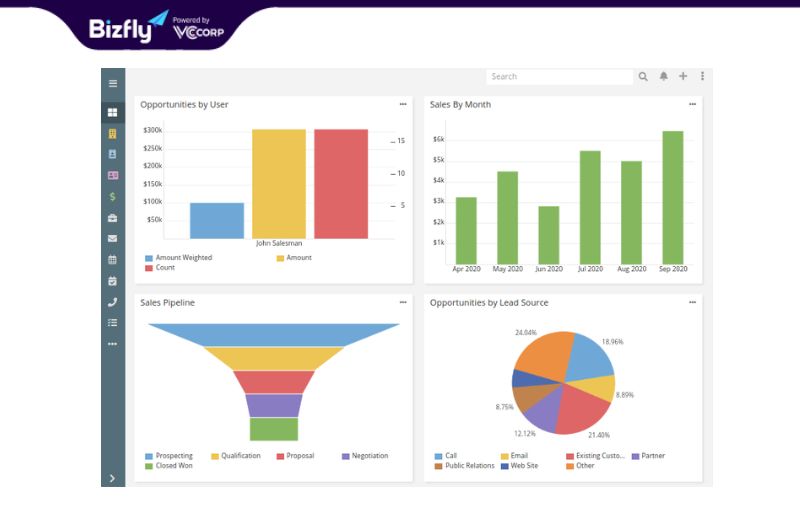Expand the sidebar with bottom chevron arrow
The width and height of the screenshot is (800, 507).
[x=112, y=478]
